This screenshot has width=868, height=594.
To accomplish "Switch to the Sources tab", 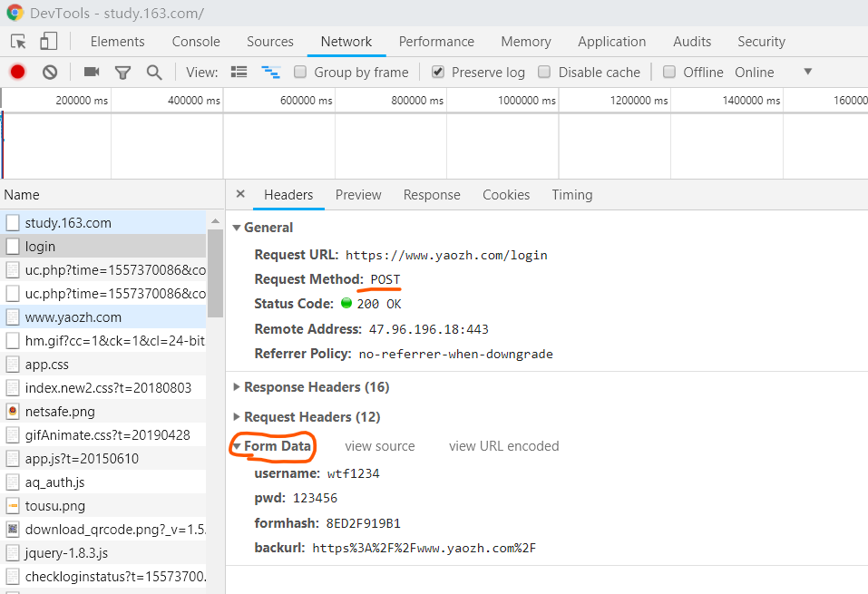I will [270, 42].
